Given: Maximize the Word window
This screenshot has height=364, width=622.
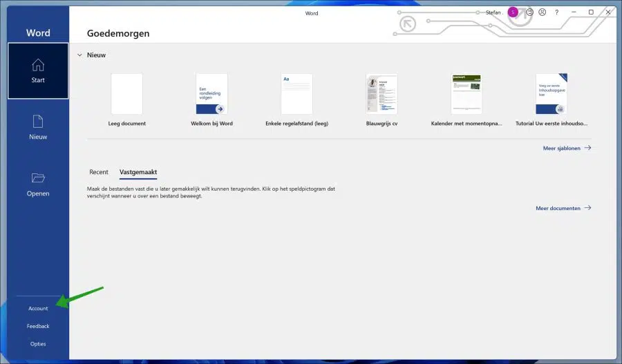Looking at the screenshot, I should coord(591,12).
